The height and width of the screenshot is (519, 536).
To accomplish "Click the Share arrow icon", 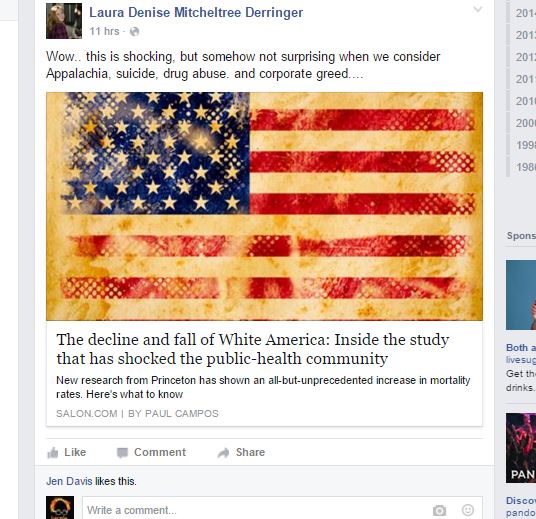I will point(223,453).
